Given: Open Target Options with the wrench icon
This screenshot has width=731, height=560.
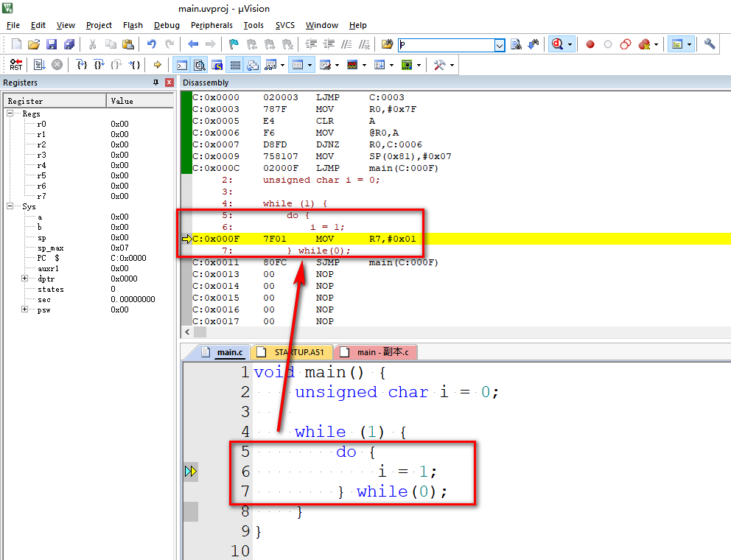Looking at the screenshot, I should (708, 45).
